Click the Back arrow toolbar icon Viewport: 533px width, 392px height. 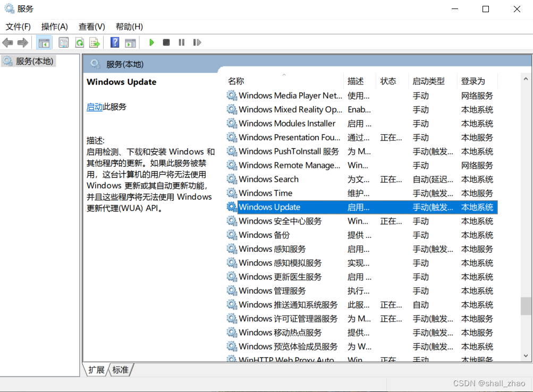[7, 43]
